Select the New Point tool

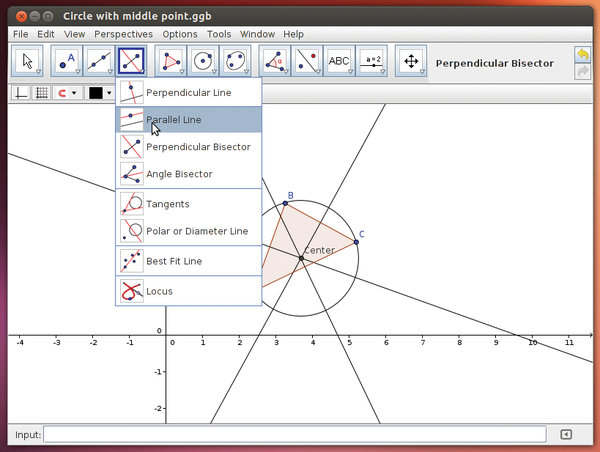pos(66,61)
